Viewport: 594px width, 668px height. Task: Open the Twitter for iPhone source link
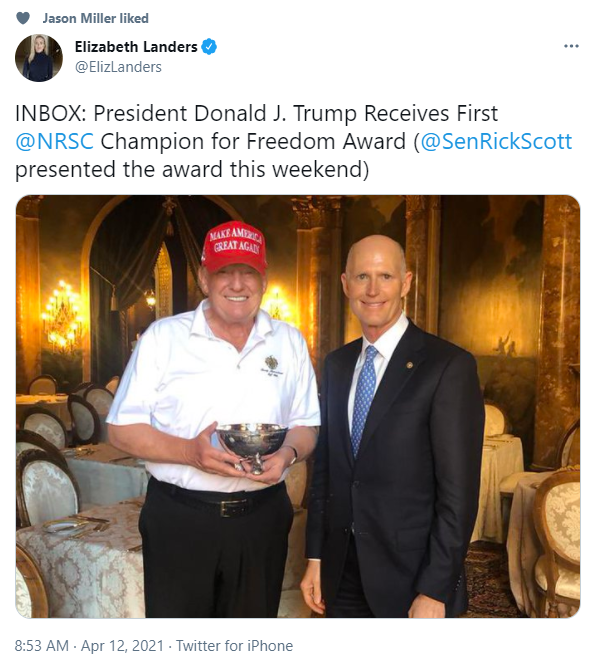[x=235, y=646]
